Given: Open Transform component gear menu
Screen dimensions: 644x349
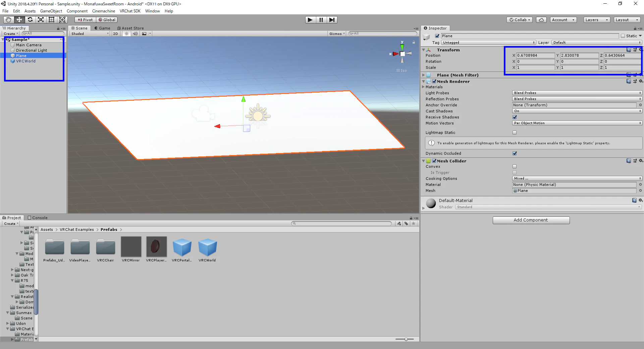Looking at the screenshot, I should pyautogui.click(x=641, y=50).
